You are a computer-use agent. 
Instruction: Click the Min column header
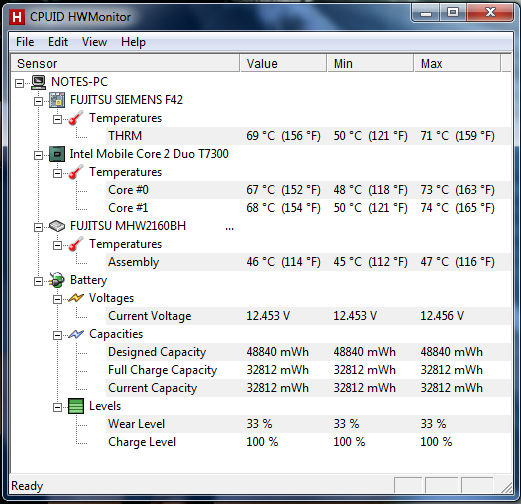coord(370,63)
